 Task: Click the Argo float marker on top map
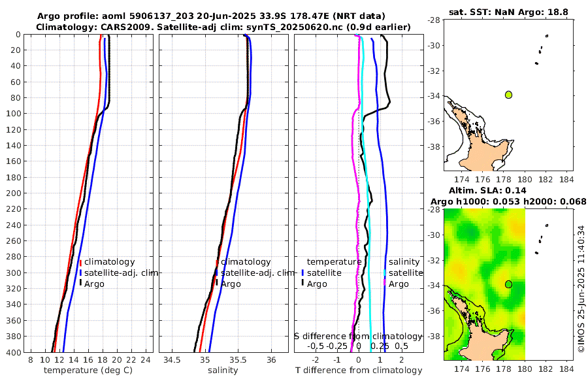coord(508,95)
